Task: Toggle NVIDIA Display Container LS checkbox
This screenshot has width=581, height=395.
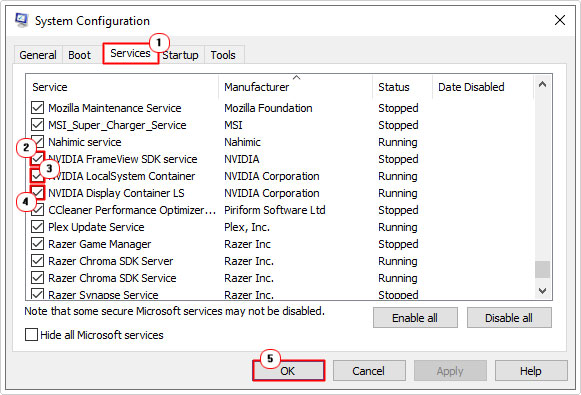Action: pos(37,193)
